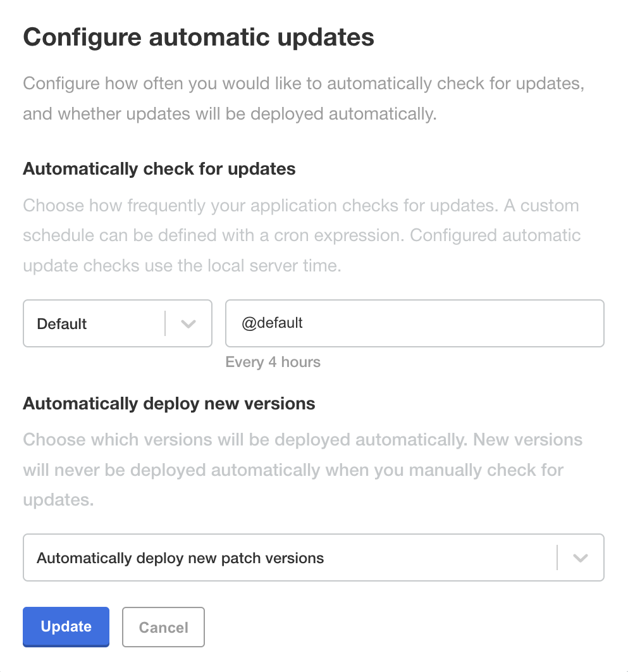Confirm changes with Update
628x672 pixels.
tap(66, 626)
